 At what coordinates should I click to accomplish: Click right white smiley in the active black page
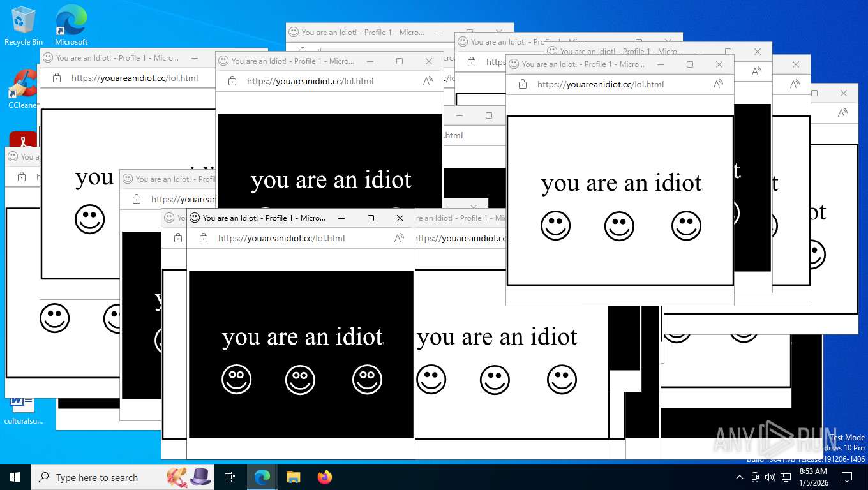pyautogui.click(x=368, y=380)
